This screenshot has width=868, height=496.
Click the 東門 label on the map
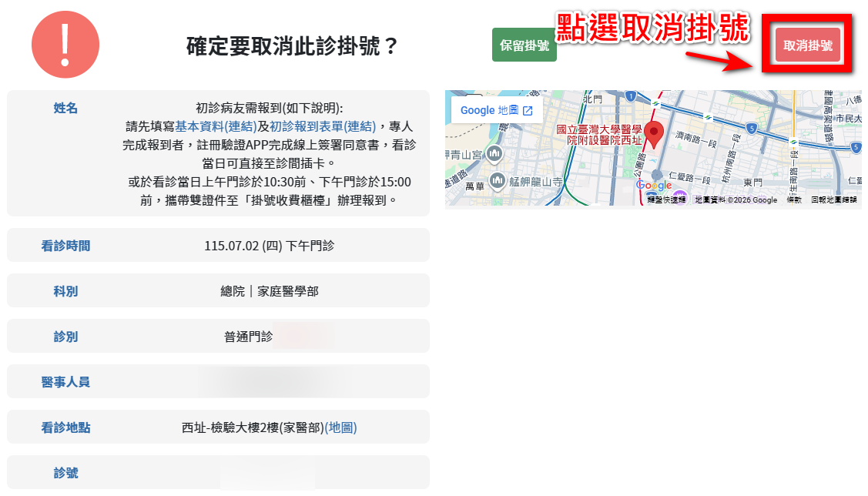tap(753, 182)
